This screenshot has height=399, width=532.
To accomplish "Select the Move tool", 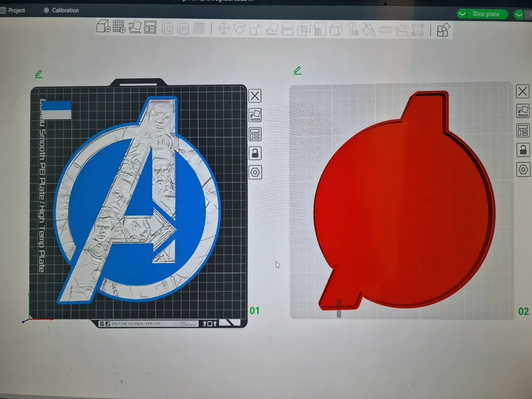I will (x=223, y=28).
